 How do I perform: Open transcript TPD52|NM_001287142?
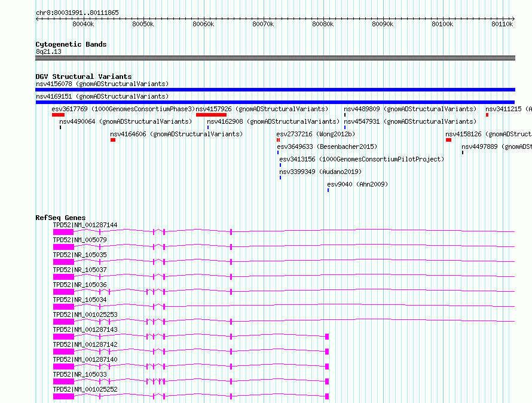pyautogui.click(x=85, y=344)
